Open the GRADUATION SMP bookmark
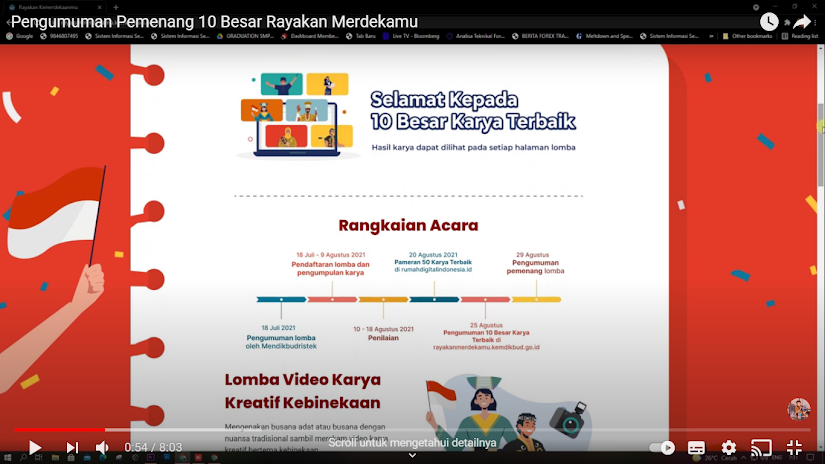Viewport: 825px width, 464px height. pyautogui.click(x=245, y=36)
